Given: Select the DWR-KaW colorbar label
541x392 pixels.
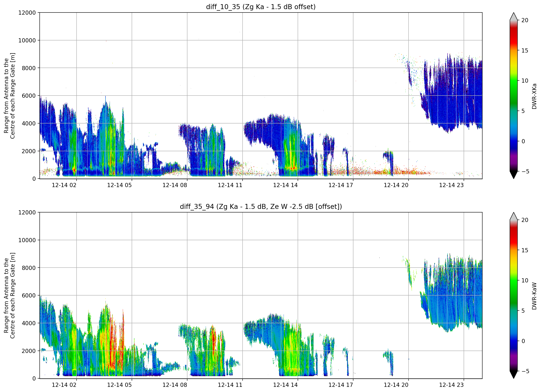Looking at the screenshot, I should (534, 296).
